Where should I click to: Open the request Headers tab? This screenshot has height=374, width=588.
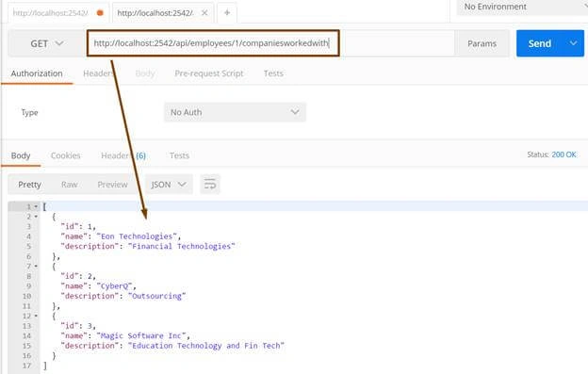[97, 73]
